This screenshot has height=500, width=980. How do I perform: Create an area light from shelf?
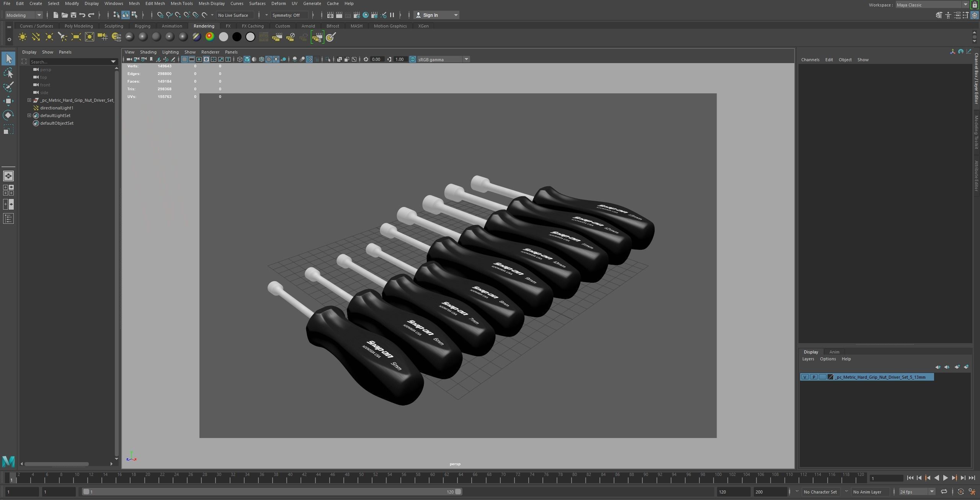coord(76,37)
